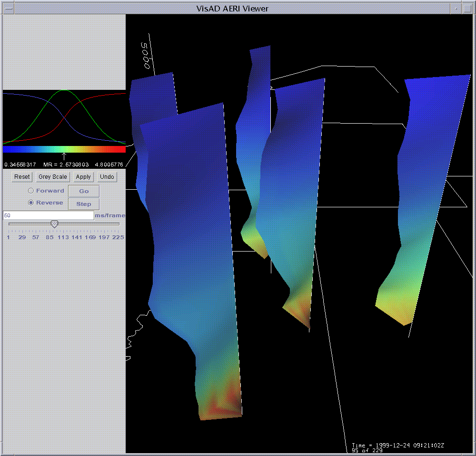The height and width of the screenshot is (456, 476).
Task: Minimize the VisAD AERI Viewer window
Action: (456, 9)
